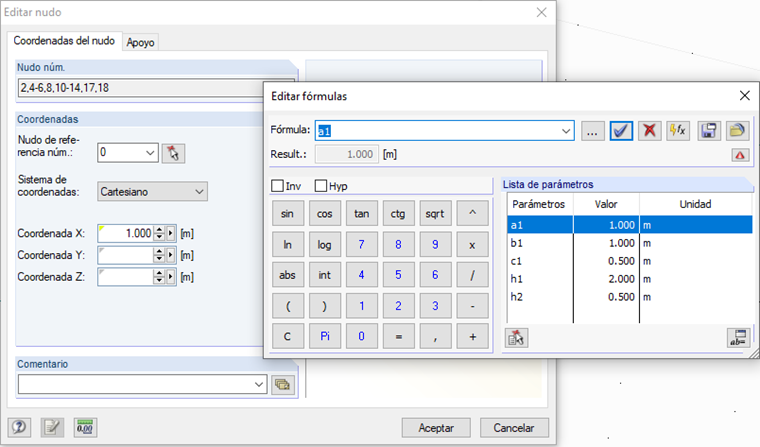Viewport: 760px width, 447px height.
Task: Tick the Hyp checkbox
Action: (321, 186)
